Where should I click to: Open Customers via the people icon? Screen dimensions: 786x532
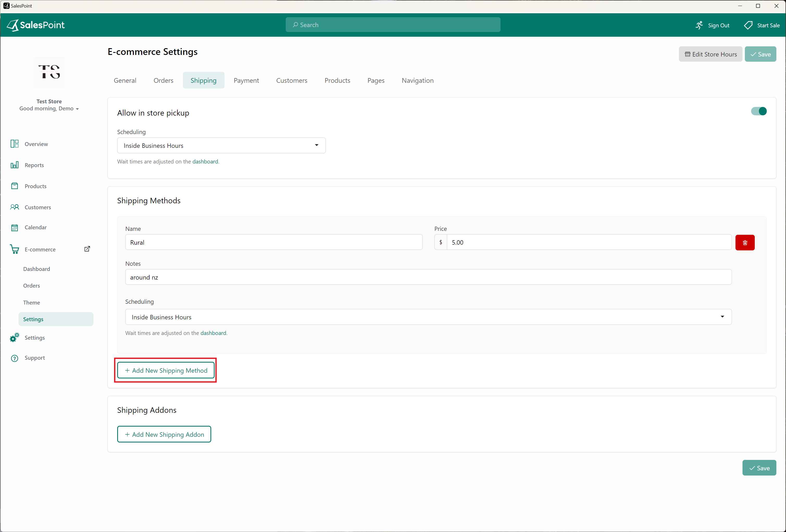tap(15, 207)
